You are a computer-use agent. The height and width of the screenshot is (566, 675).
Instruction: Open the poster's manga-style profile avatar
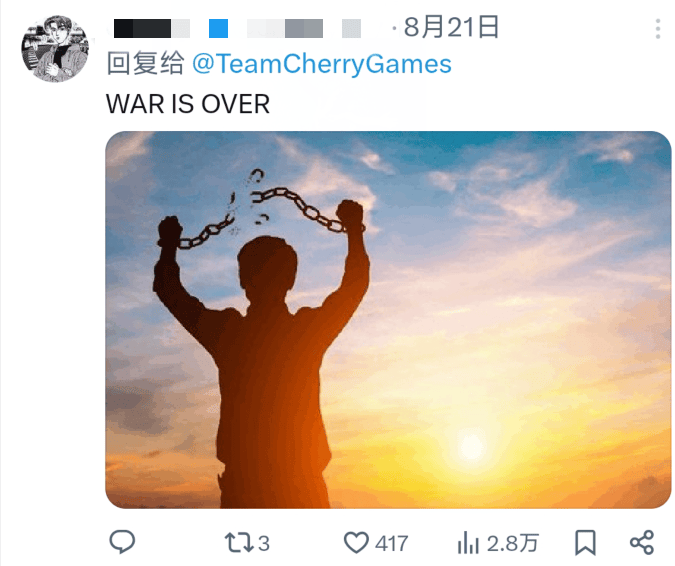[55, 49]
